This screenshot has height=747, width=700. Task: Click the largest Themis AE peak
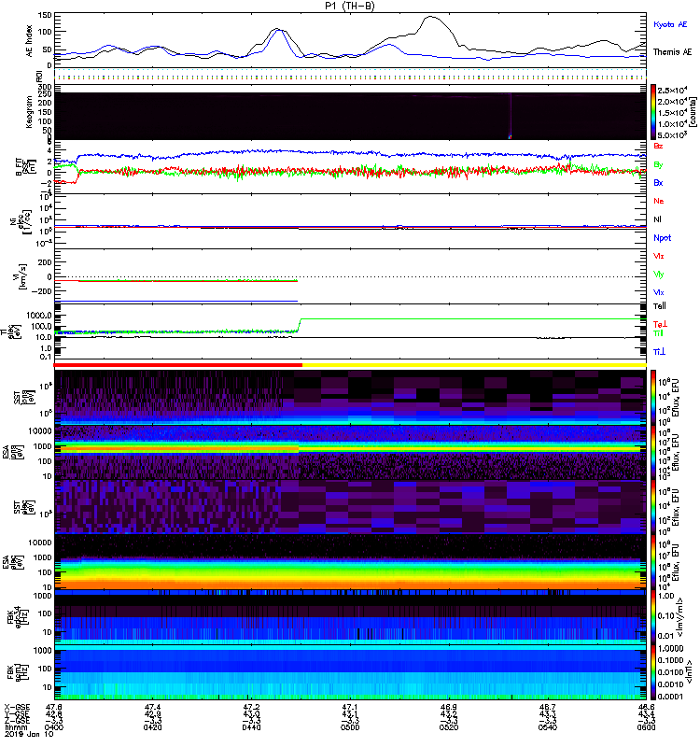click(x=430, y=17)
